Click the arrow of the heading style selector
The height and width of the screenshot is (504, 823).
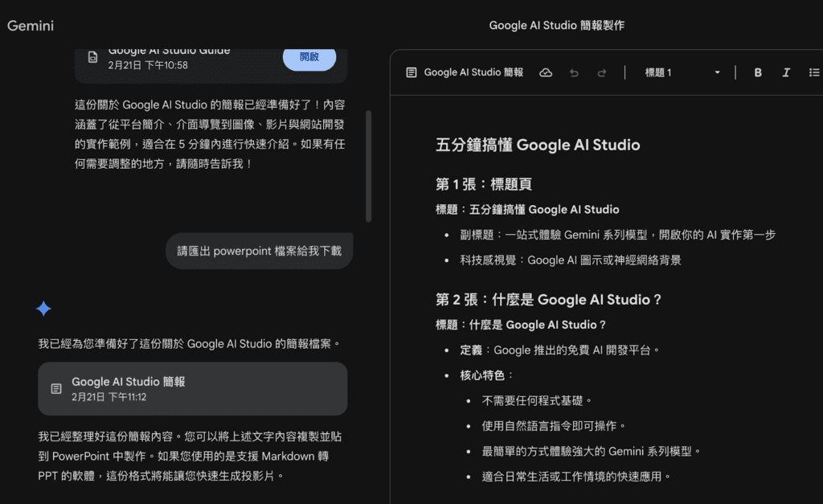tap(717, 72)
